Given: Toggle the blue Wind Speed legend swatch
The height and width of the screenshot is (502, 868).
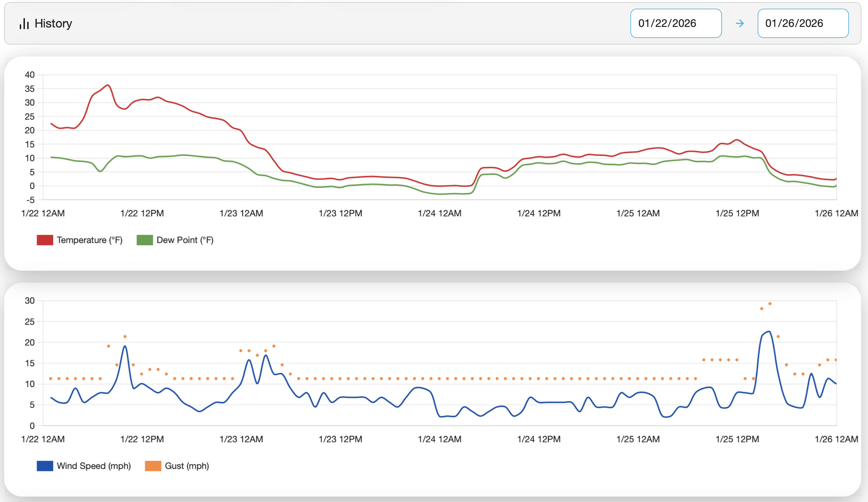Looking at the screenshot, I should pyautogui.click(x=45, y=466).
